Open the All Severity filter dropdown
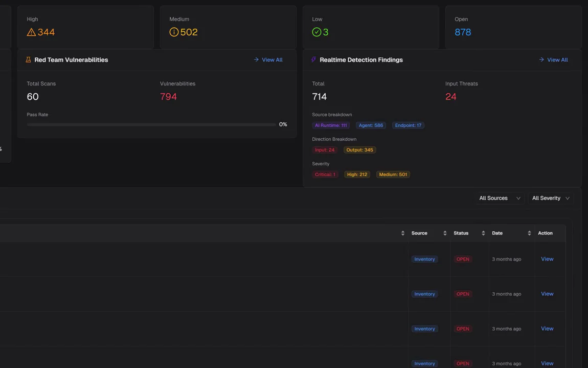This screenshot has height=368, width=588. 551,198
